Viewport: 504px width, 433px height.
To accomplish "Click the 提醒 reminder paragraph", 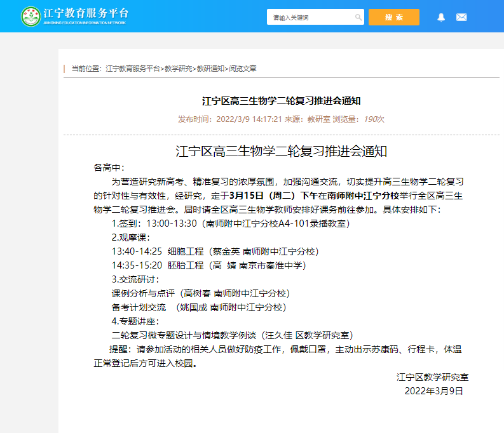I will tap(278, 356).
